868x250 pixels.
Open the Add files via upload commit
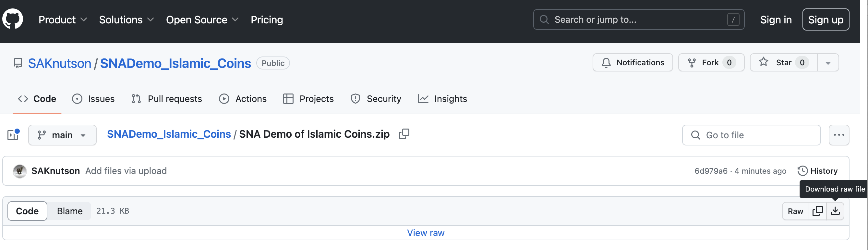point(126,171)
